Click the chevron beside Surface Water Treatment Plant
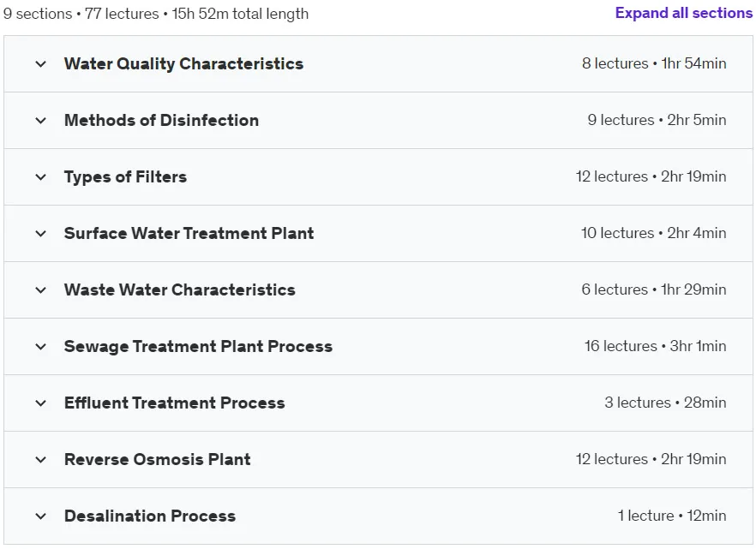Viewport: 756px width, 549px height. [41, 234]
